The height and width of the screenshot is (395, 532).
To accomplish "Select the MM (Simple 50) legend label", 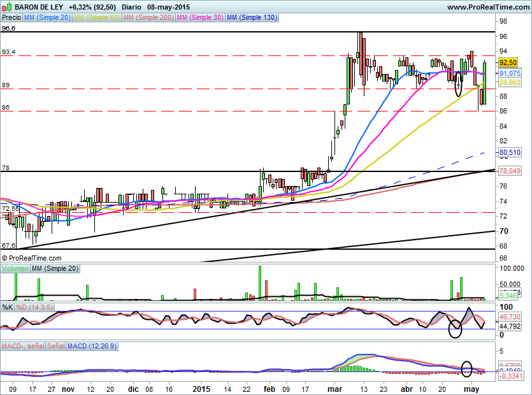I will (x=97, y=17).
